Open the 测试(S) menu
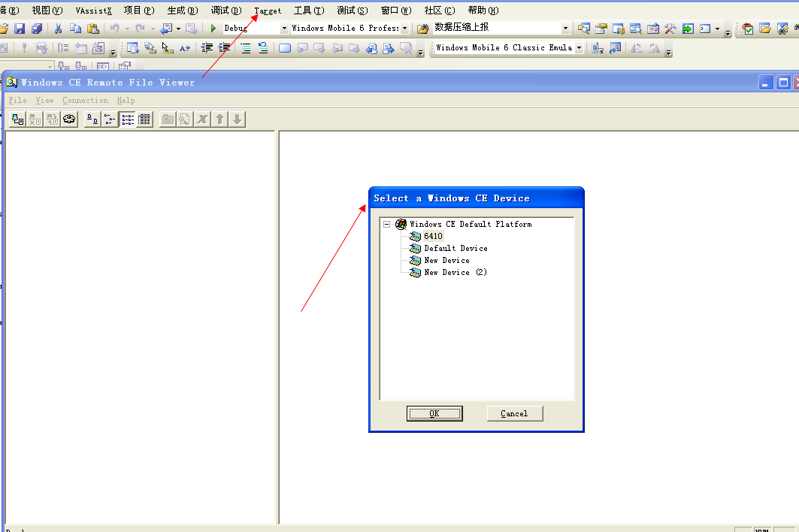Viewport: 799px width, 532px height. pos(352,11)
